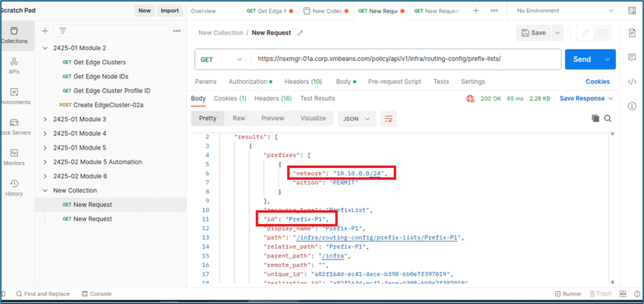
Task: Expand the 2425-01 Module 3 folder
Action: click(x=45, y=119)
